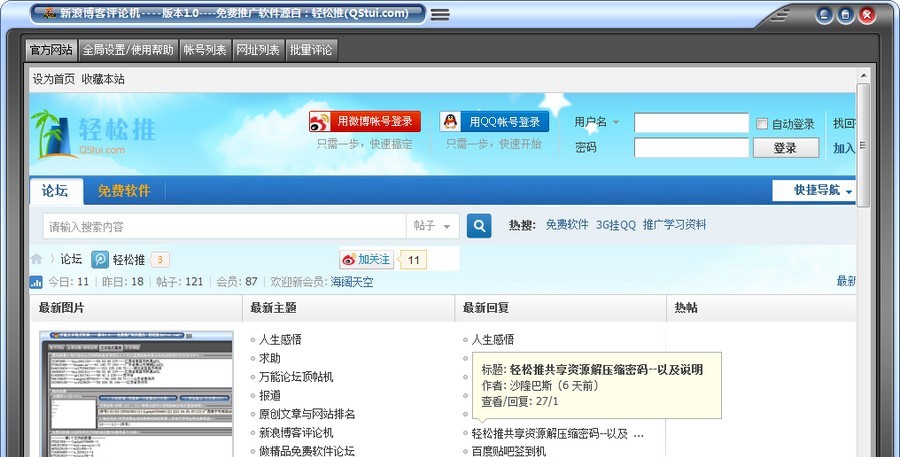The image size is (900, 457).
Task: Click the 设为首页 link
Action: (x=53, y=79)
